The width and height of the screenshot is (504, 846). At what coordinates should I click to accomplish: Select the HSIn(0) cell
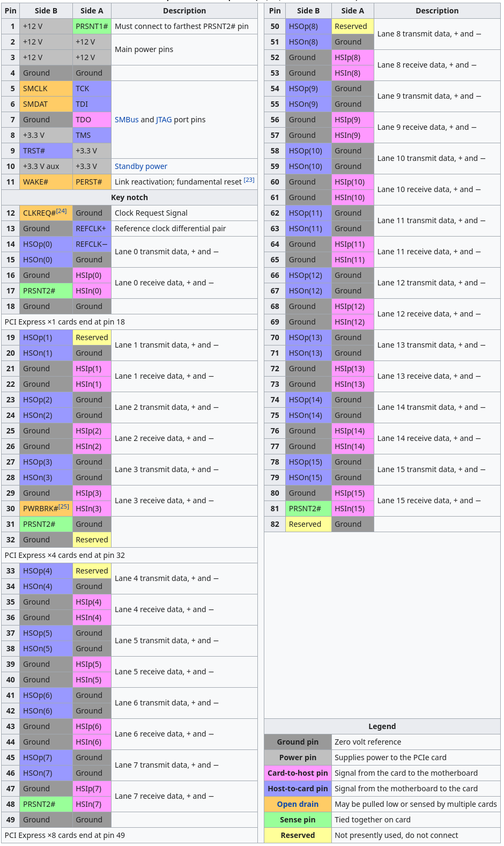pos(92,291)
